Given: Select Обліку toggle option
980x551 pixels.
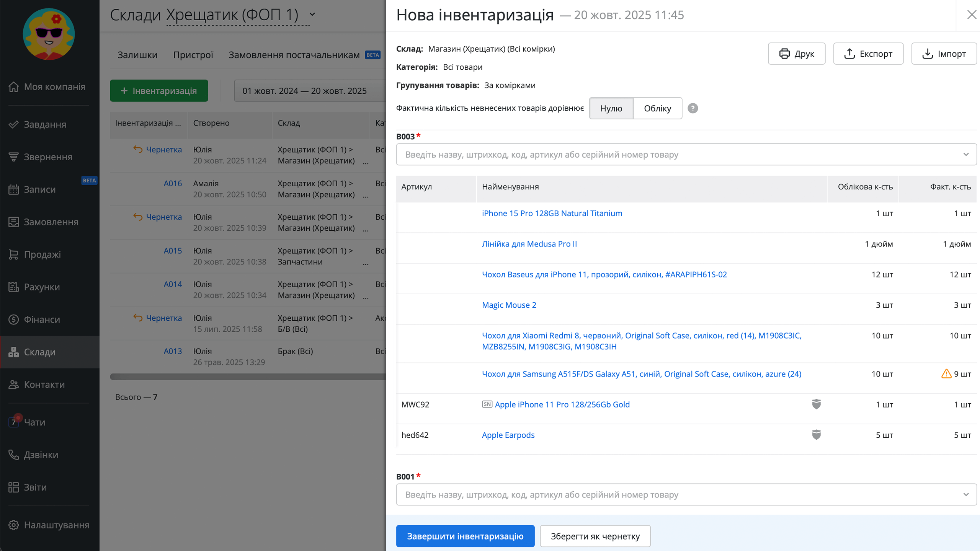Looking at the screenshot, I should (x=657, y=108).
